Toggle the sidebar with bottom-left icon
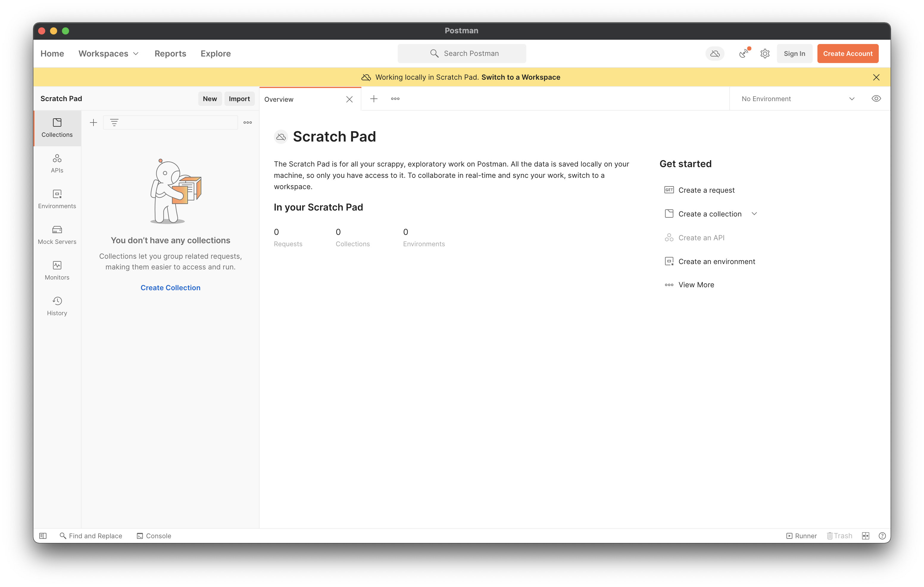Screen dimensions: 924x587 click(x=43, y=536)
